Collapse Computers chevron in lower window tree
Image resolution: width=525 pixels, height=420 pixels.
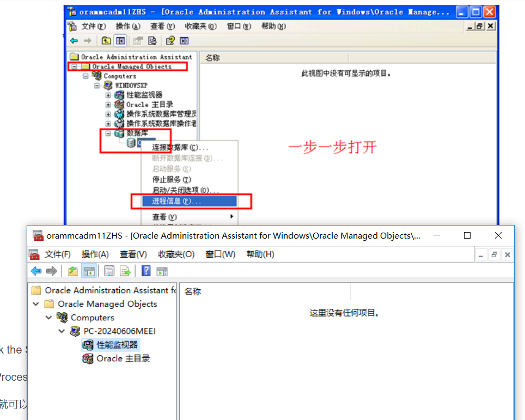(49, 317)
